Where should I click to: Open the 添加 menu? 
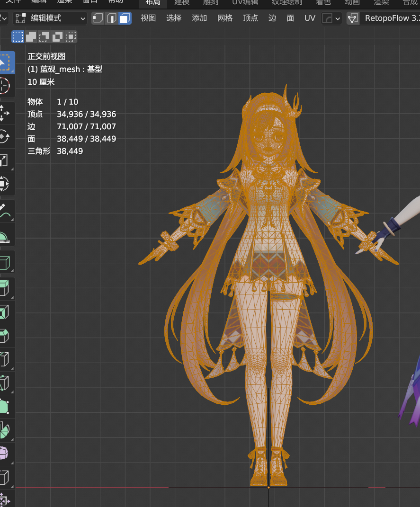tap(199, 18)
